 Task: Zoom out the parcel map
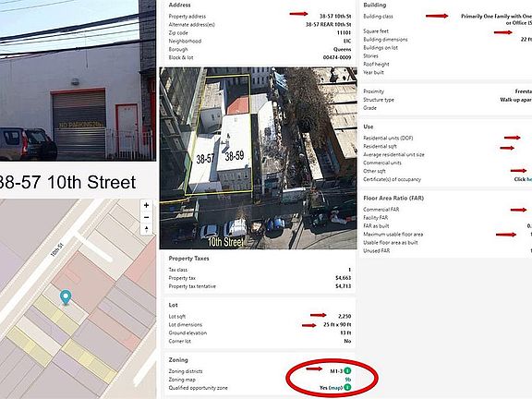coord(146,217)
